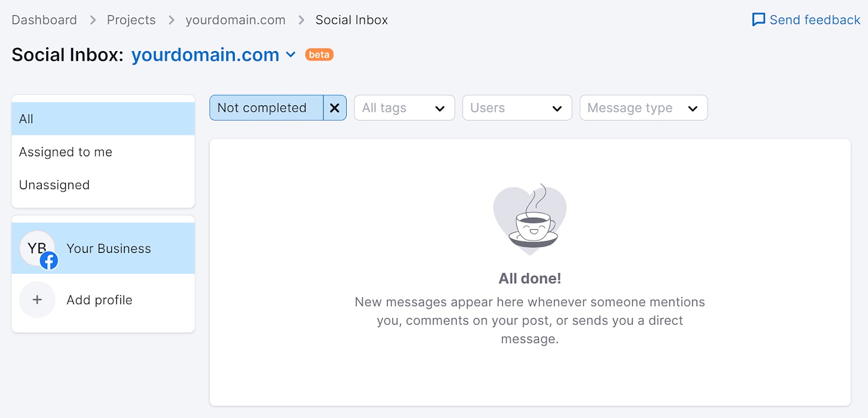Image resolution: width=868 pixels, height=418 pixels.
Task: Expand the Users filter dropdown
Action: point(516,108)
